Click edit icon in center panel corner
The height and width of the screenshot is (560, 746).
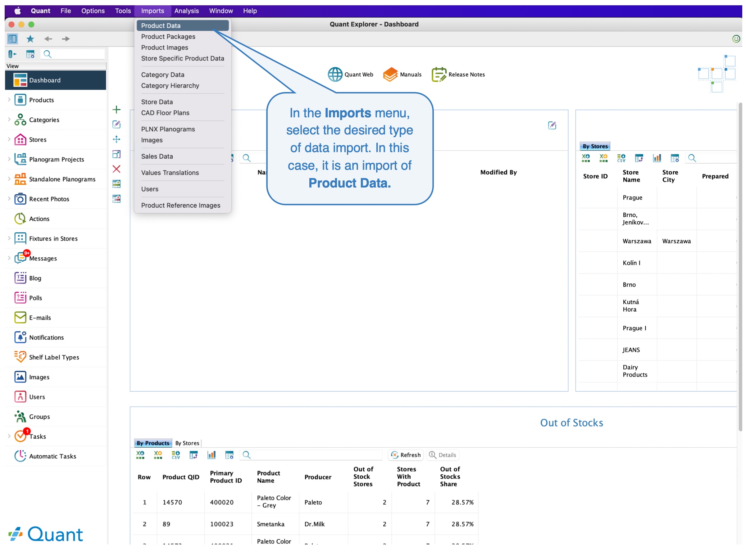553,125
